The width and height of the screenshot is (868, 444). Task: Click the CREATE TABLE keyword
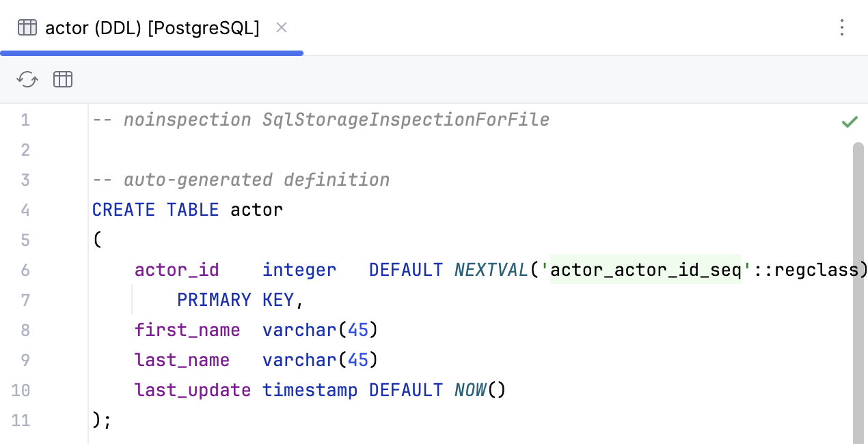click(155, 210)
